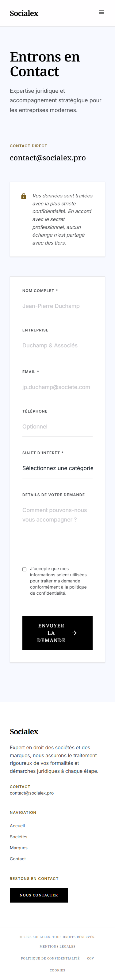
Task: Open the Sujet d'intérêt category dropdown
Action: coord(58,468)
